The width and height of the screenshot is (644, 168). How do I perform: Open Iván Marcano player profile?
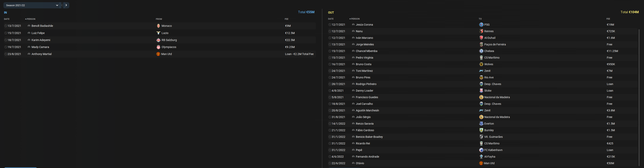click(364, 38)
